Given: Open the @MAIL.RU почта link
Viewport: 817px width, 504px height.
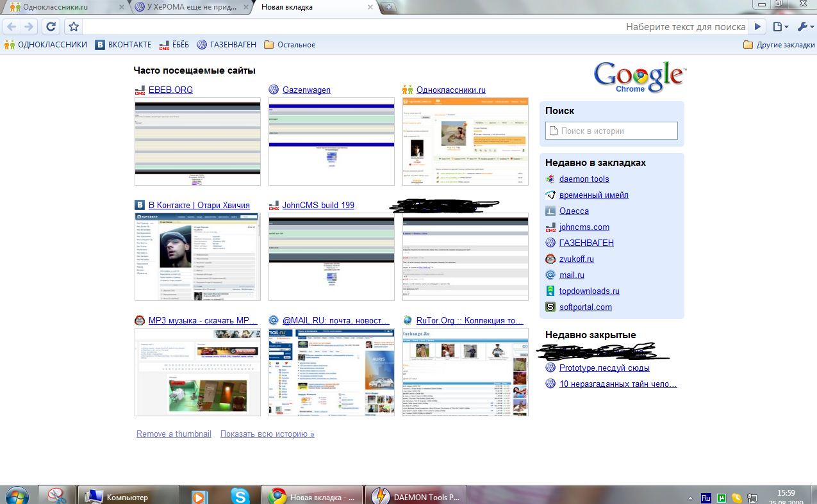Looking at the screenshot, I should click(336, 321).
